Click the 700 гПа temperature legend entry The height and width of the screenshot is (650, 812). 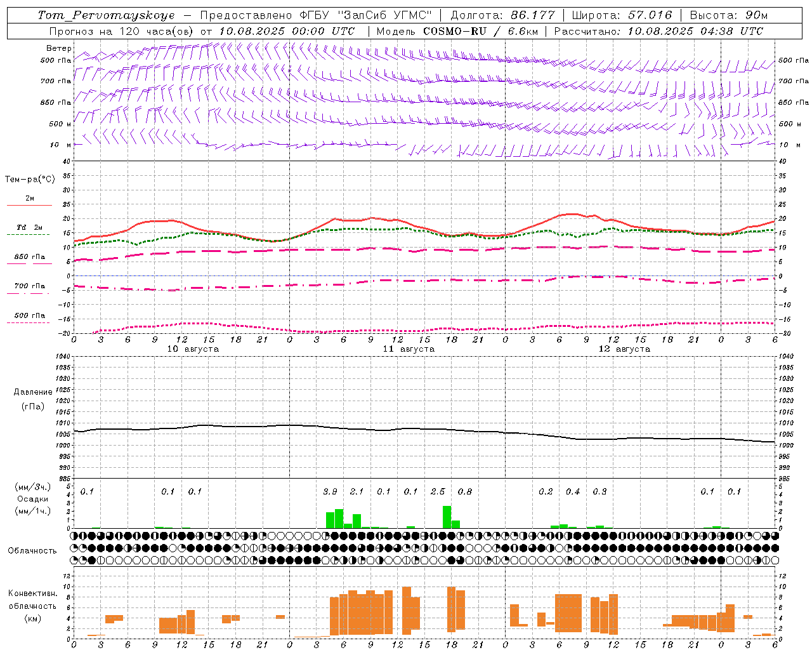click(x=30, y=286)
